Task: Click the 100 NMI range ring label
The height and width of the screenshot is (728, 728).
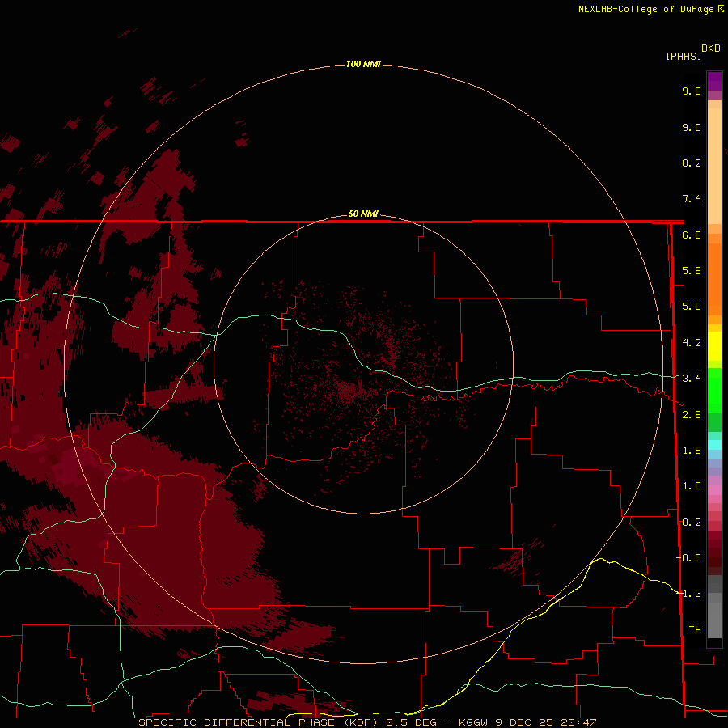Action: click(363, 64)
